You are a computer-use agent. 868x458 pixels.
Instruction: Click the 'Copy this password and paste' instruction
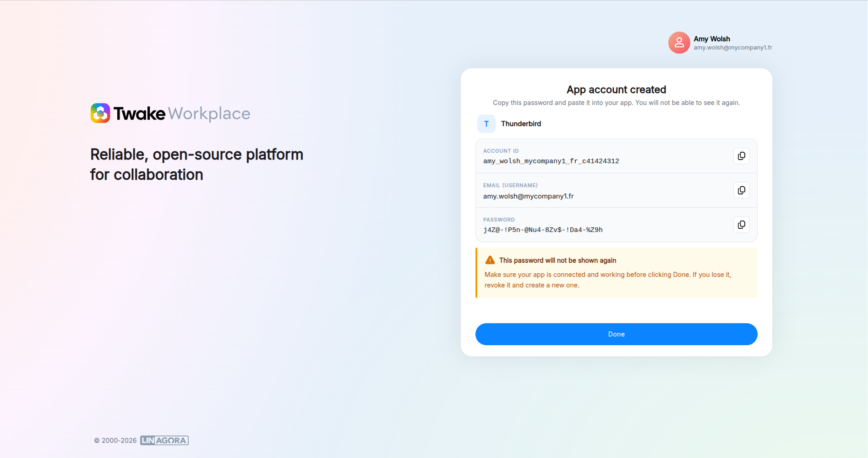pos(616,103)
